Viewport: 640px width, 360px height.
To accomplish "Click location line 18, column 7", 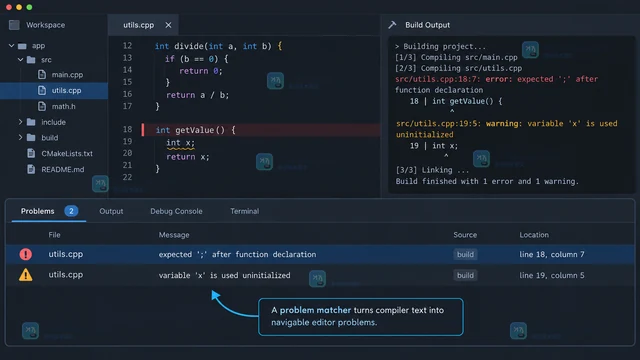I will tap(552, 254).
